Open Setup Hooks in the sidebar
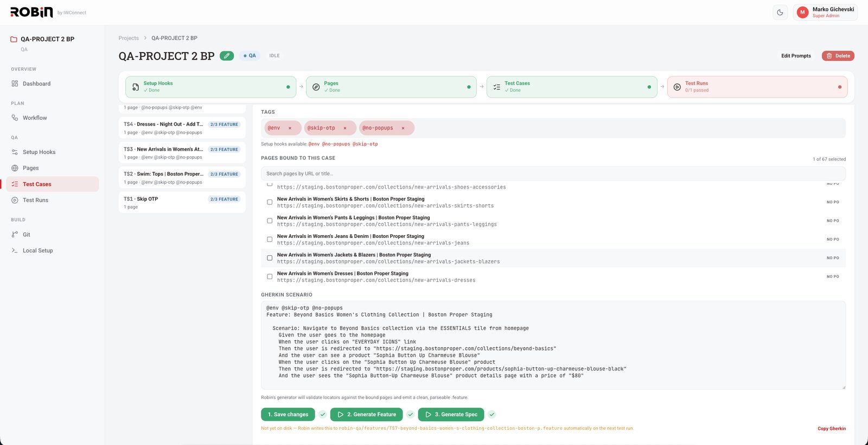This screenshot has width=868, height=445. 53,152
